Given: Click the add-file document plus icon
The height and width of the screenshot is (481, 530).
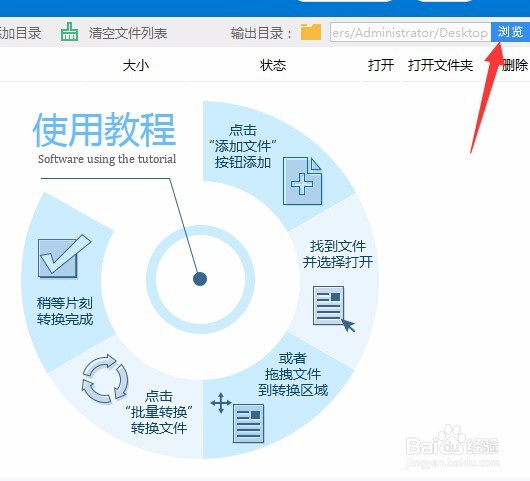Looking at the screenshot, I should coord(302,181).
